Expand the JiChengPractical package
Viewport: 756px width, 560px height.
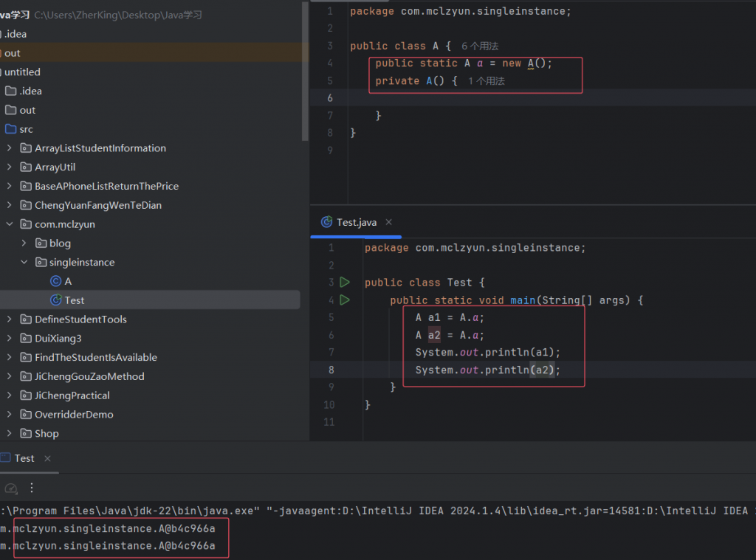[x=9, y=395]
